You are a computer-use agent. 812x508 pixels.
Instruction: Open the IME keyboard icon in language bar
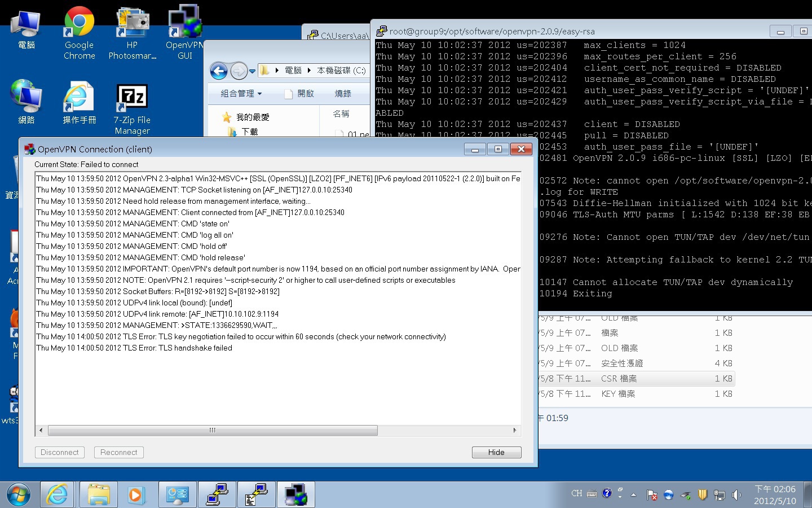coord(592,494)
